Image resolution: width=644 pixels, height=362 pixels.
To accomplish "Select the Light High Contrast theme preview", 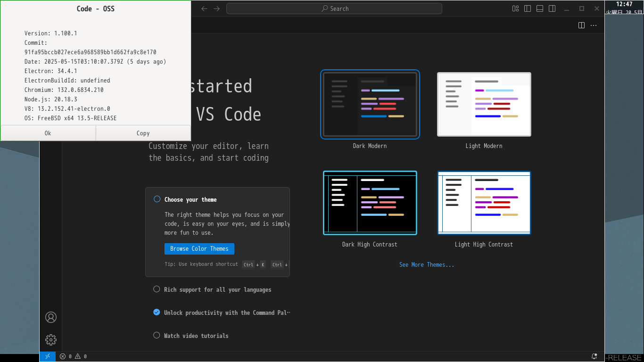I will [x=484, y=203].
